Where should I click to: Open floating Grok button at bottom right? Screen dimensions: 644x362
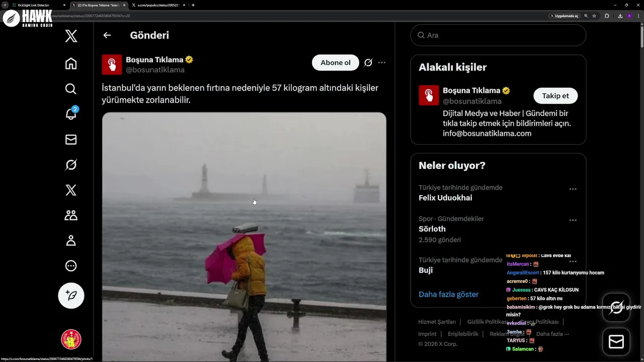tap(616, 307)
